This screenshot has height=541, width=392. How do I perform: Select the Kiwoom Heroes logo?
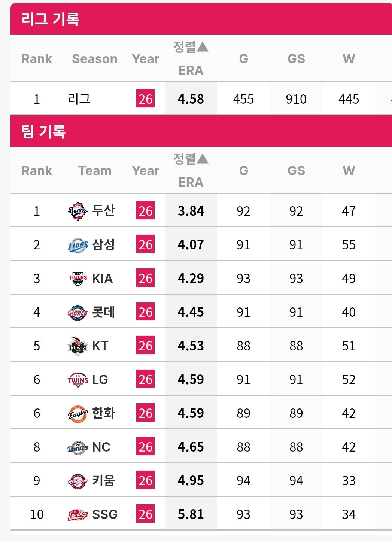point(78,481)
